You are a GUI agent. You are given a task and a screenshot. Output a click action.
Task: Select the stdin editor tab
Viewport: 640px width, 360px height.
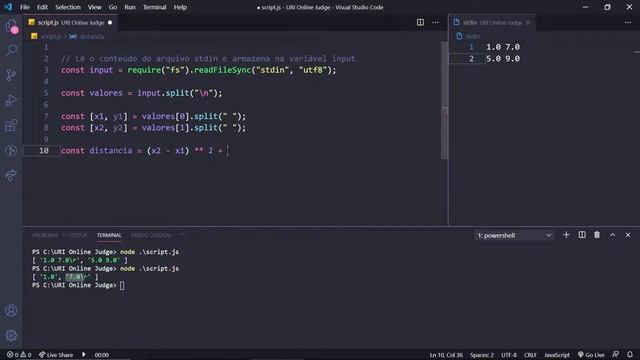point(492,22)
